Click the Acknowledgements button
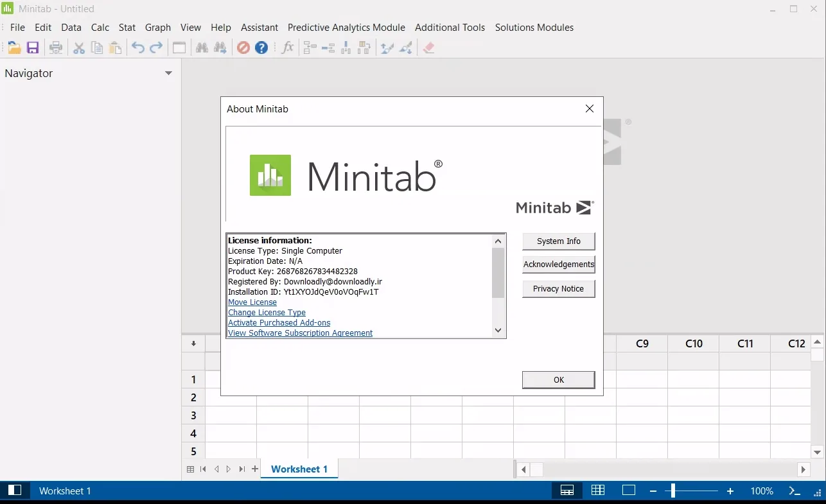The width and height of the screenshot is (826, 504). (x=559, y=265)
